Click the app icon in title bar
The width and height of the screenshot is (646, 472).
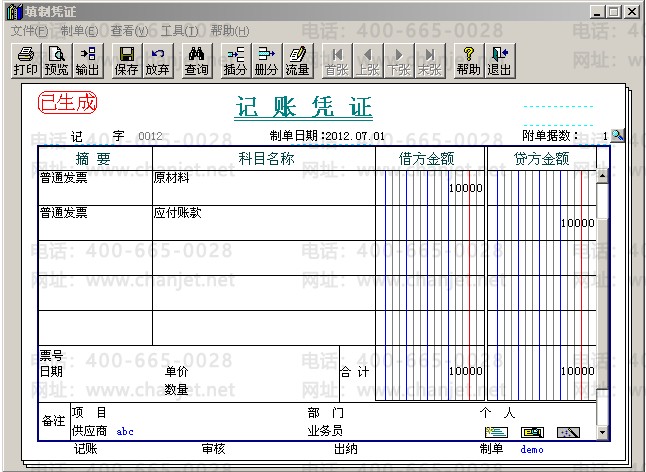(x=14, y=12)
